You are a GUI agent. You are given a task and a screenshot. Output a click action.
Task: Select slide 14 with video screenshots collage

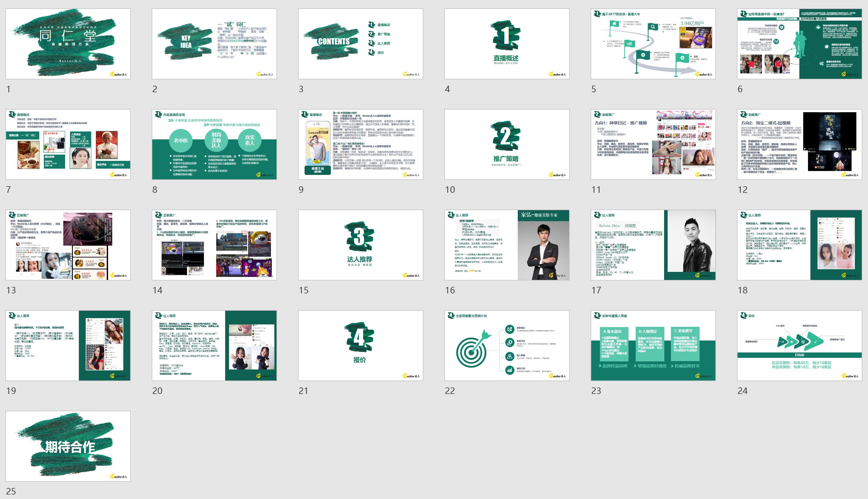(x=214, y=245)
